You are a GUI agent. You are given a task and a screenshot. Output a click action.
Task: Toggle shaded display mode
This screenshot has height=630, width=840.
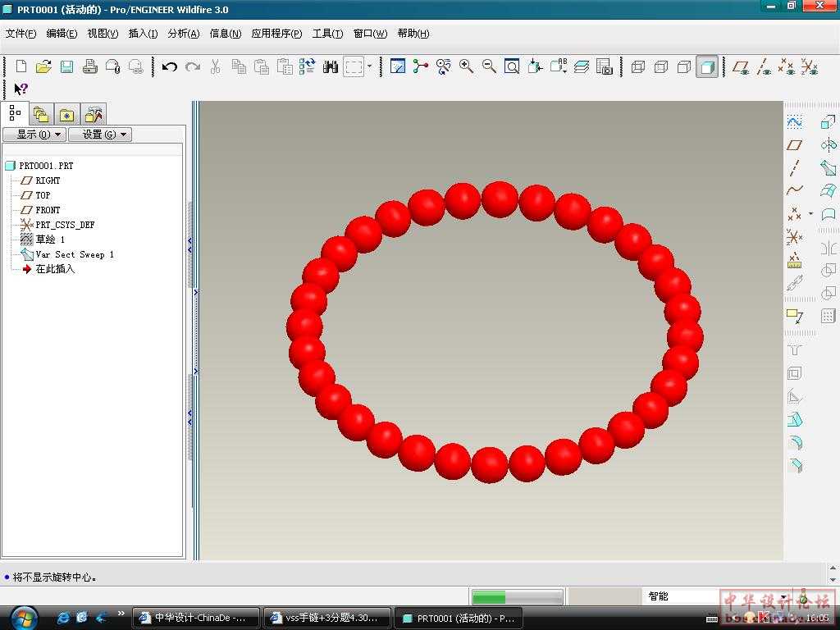[707, 66]
